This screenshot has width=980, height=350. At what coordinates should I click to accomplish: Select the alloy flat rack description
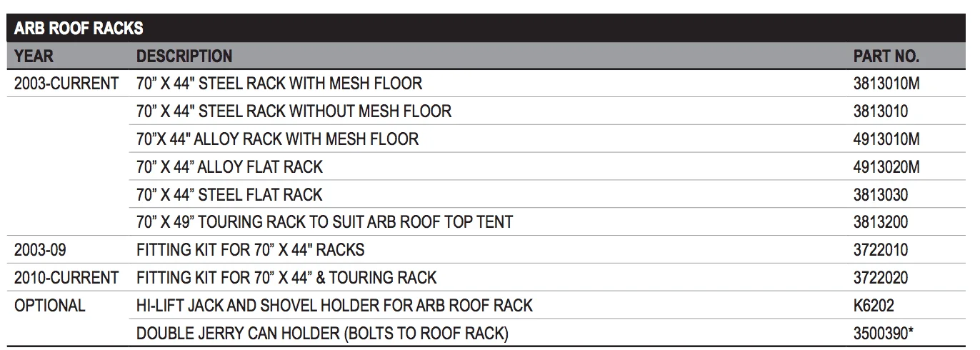click(229, 167)
